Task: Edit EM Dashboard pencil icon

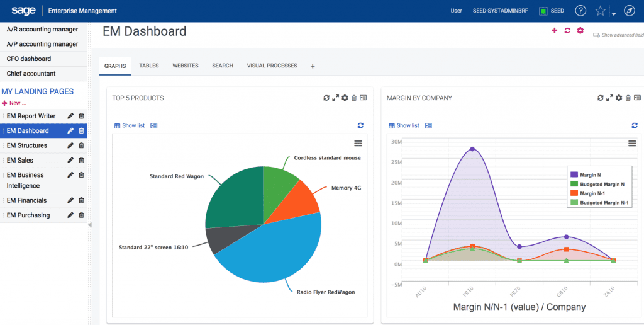Action: (70, 131)
